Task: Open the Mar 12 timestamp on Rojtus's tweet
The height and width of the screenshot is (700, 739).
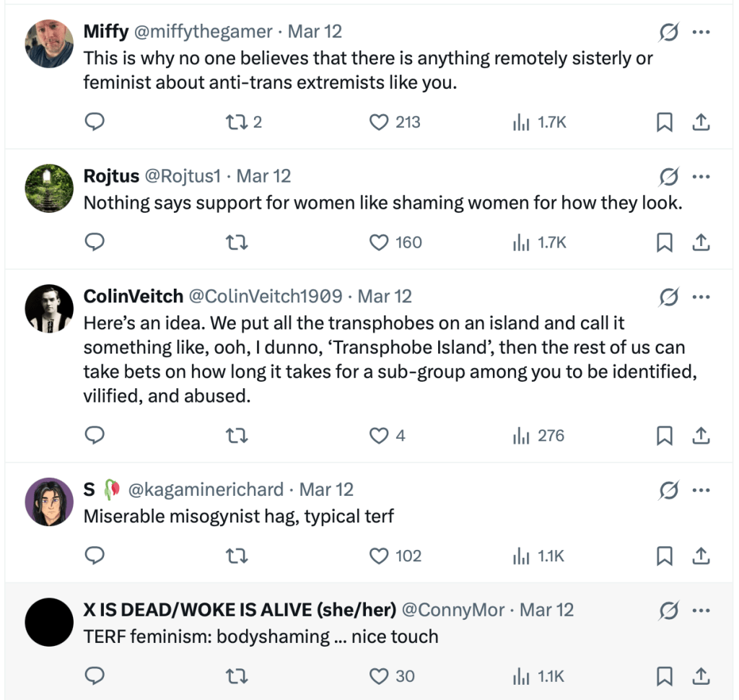Action: [263, 177]
